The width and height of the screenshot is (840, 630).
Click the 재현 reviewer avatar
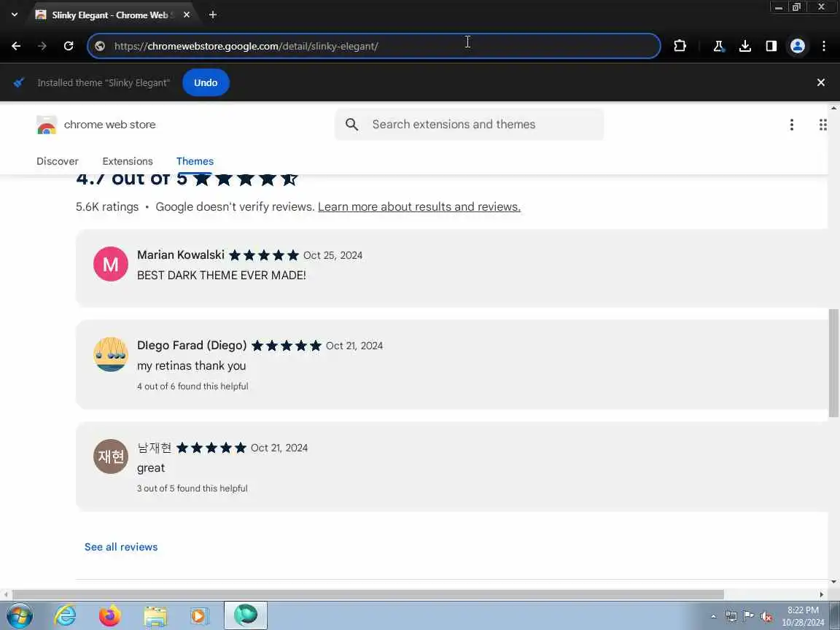[x=111, y=456]
